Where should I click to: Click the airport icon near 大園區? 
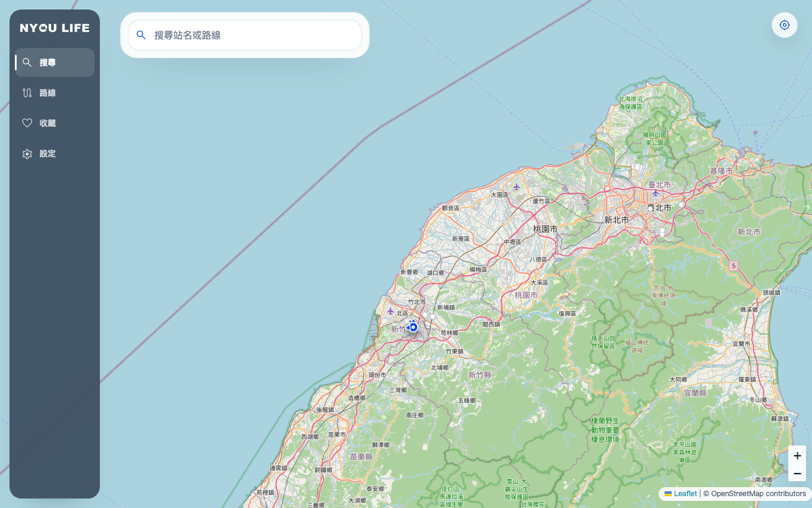coord(517,187)
